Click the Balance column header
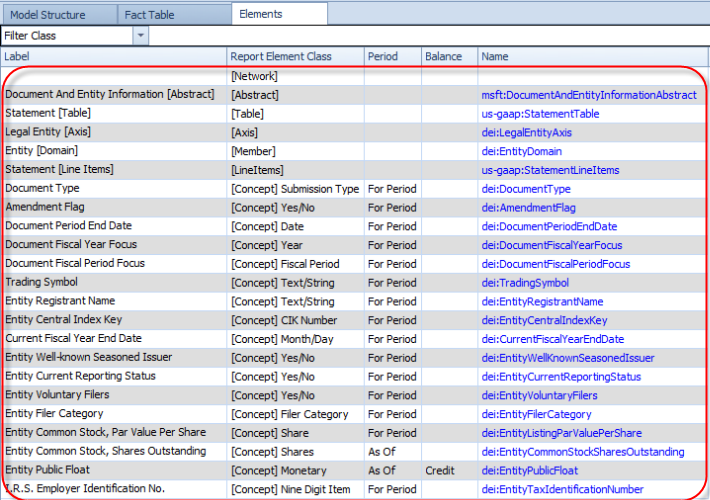The image size is (710, 500). pyautogui.click(x=449, y=57)
